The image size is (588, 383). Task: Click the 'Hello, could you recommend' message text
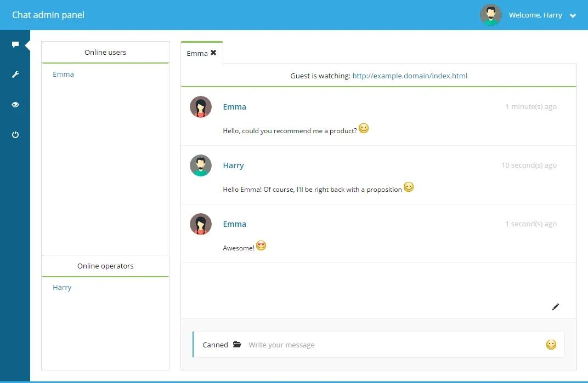(x=290, y=131)
